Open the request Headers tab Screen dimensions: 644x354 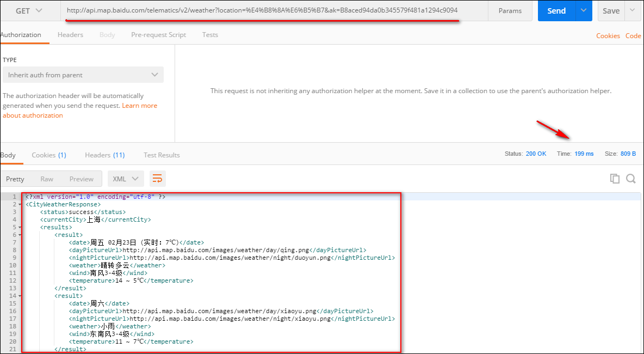click(70, 35)
